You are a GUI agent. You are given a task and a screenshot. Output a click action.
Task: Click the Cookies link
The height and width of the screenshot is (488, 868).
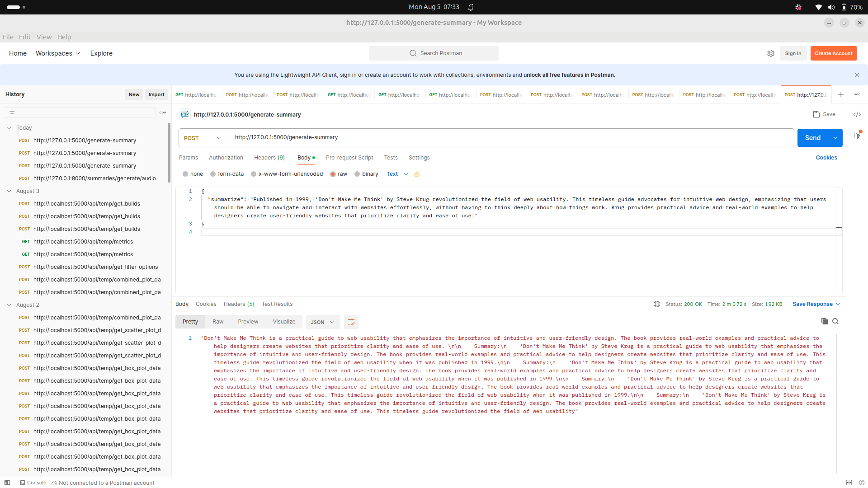click(x=826, y=158)
